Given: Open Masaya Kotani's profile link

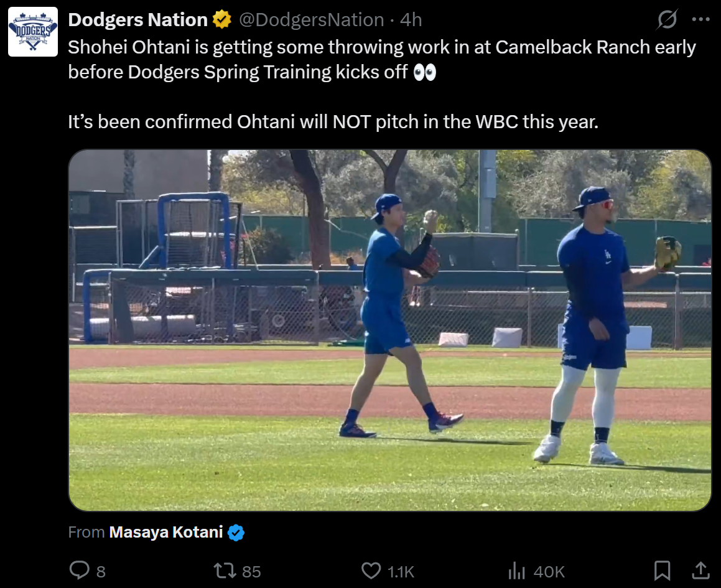Looking at the screenshot, I should click(x=165, y=533).
